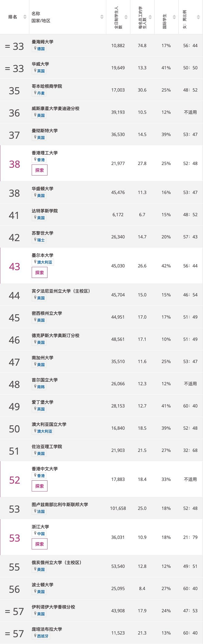
Task: Open the 首尔国立大学 link
Action: pyautogui.click(x=45, y=380)
